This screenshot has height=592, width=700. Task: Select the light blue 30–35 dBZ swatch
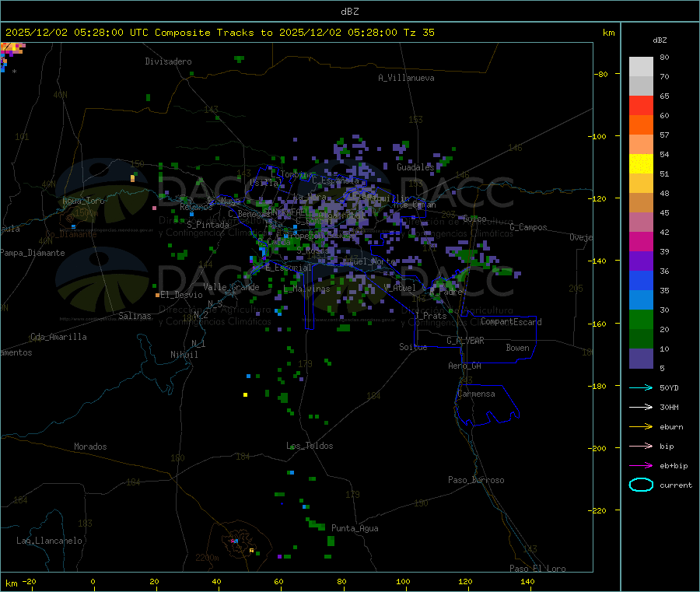point(641,300)
